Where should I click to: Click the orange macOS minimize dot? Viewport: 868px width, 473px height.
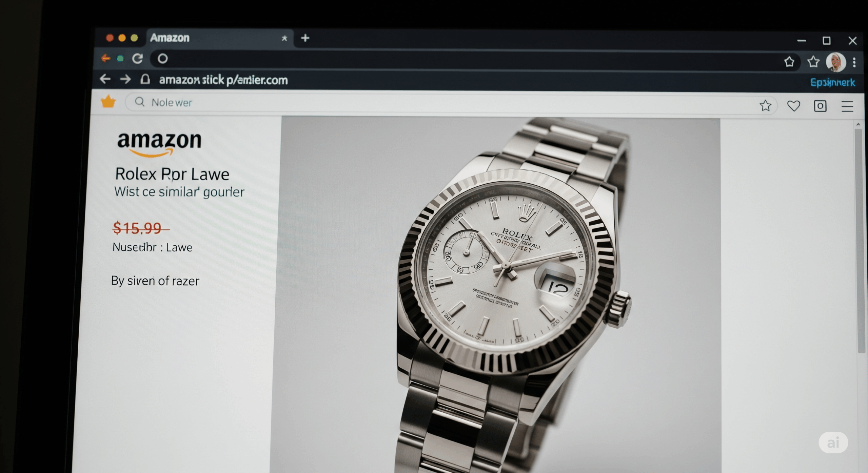[x=122, y=38]
